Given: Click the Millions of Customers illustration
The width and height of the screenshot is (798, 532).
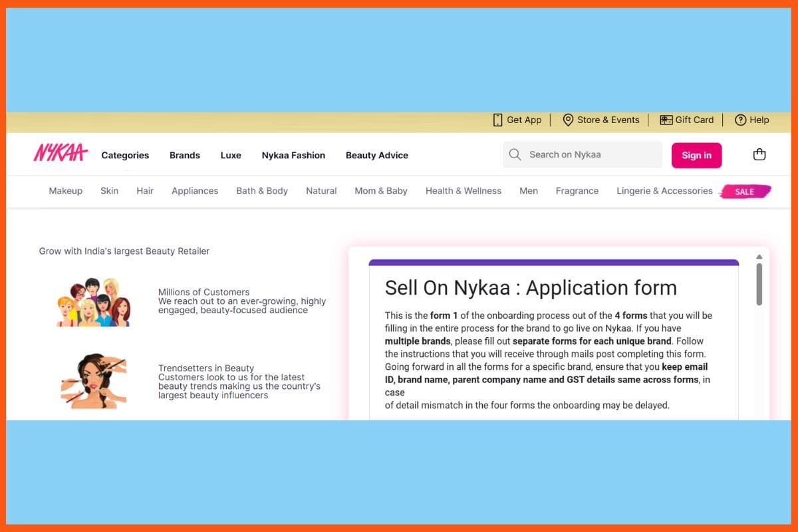Looking at the screenshot, I should coord(92,302).
